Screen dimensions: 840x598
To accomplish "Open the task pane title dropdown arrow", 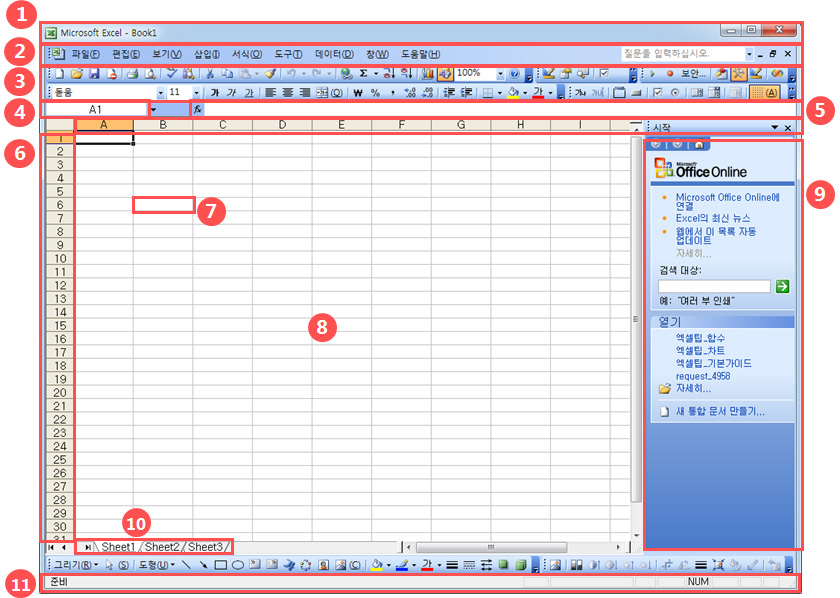I will [x=774, y=128].
